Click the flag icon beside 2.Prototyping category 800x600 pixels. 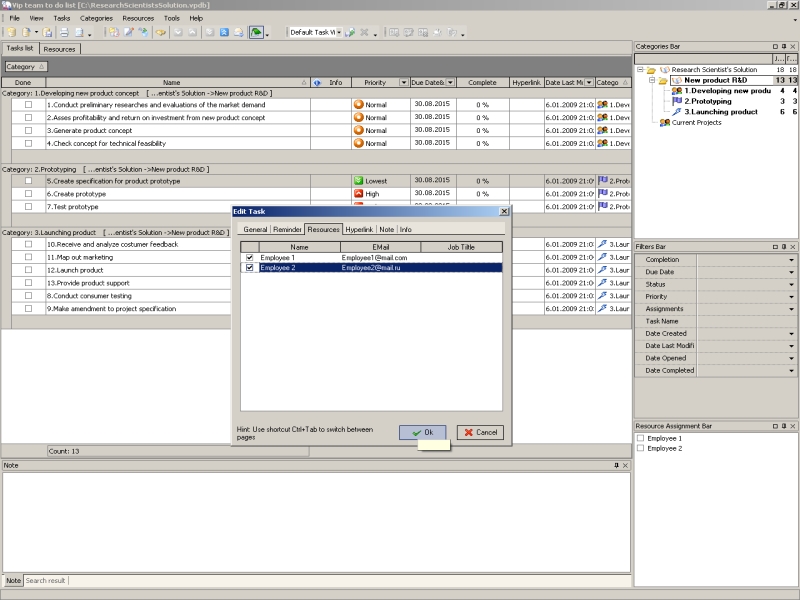click(677, 101)
